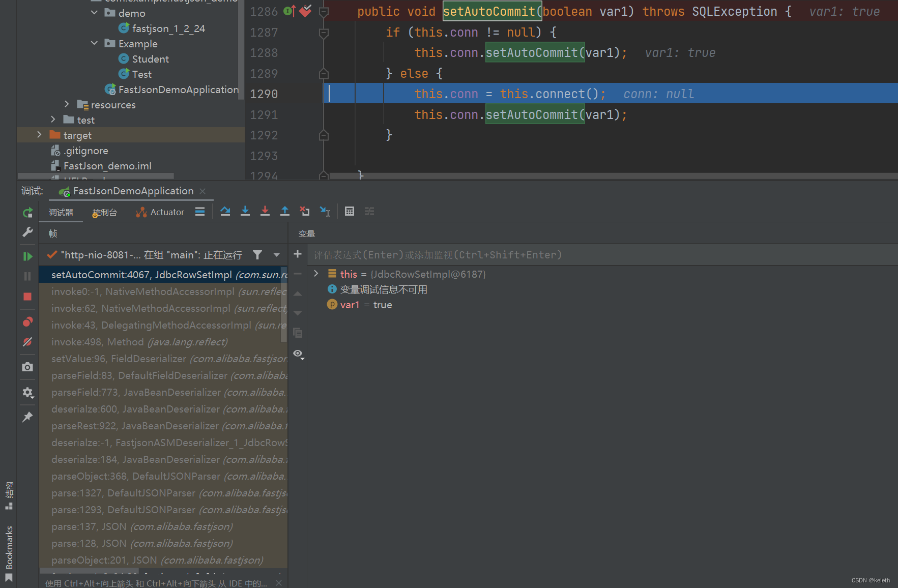Open debugger settings wrench icon
The height and width of the screenshot is (588, 898).
click(x=28, y=232)
